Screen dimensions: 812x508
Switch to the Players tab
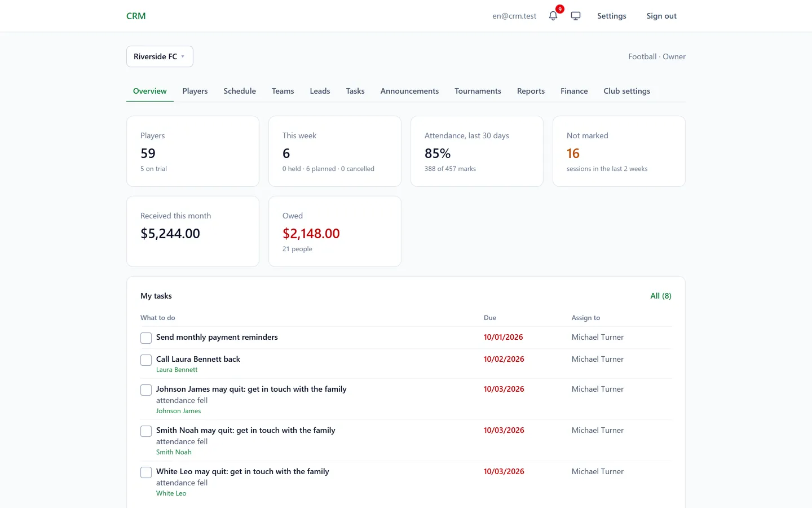(x=195, y=91)
